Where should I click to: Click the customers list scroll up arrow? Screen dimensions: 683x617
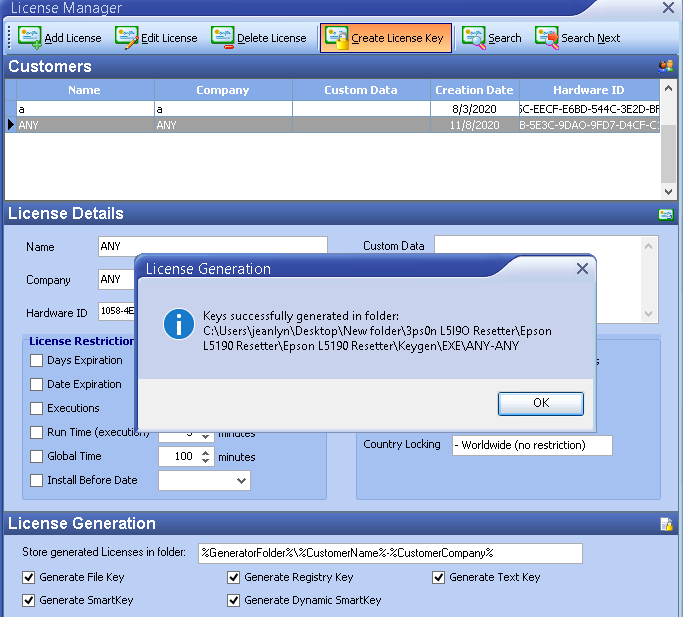tap(668, 88)
